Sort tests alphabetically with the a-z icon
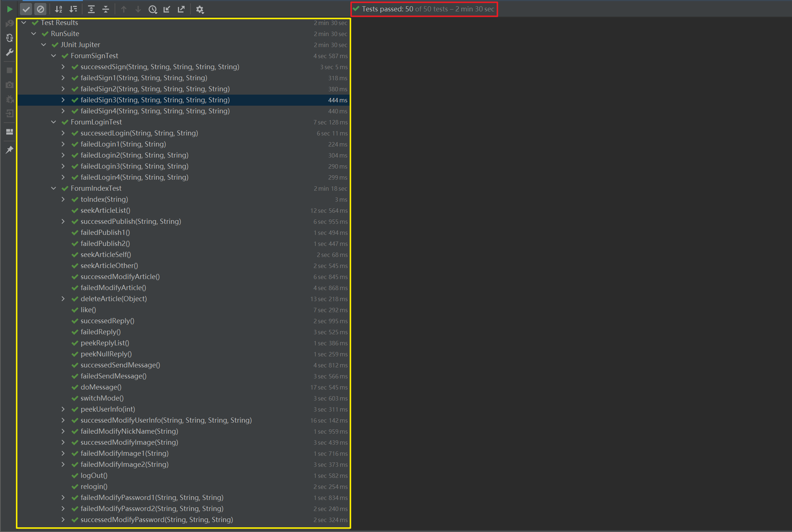792x532 pixels. 59,9
